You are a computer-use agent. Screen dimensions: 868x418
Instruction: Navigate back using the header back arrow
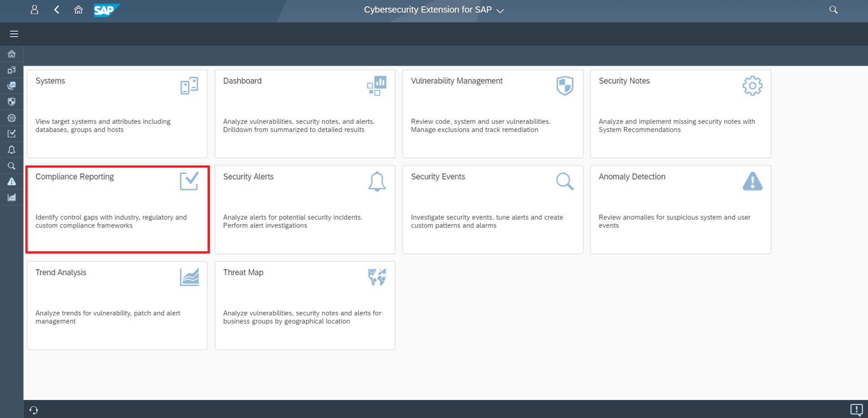pos(57,10)
